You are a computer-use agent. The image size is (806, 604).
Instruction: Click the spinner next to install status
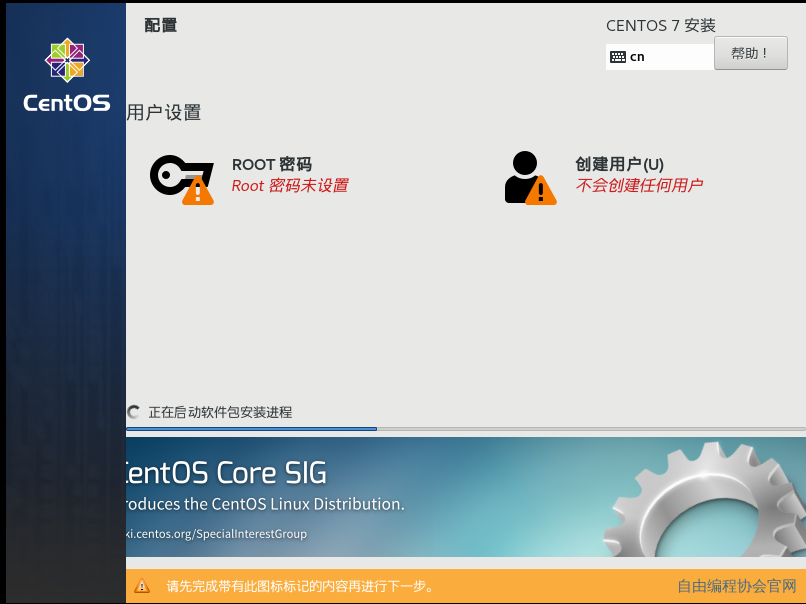[134, 412]
